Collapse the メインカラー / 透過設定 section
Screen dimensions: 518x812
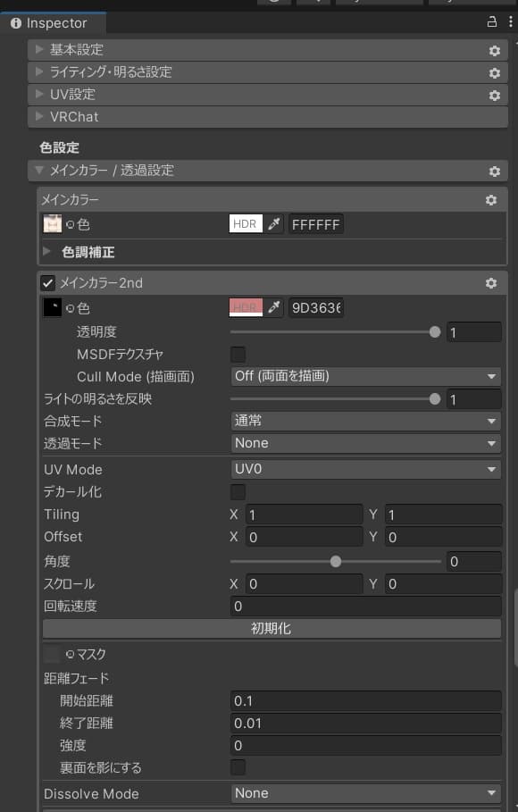[39, 170]
